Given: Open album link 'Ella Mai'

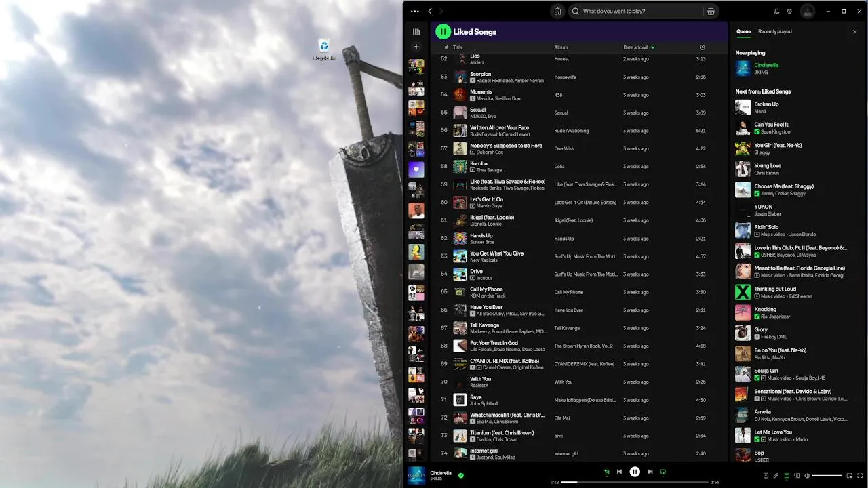Looking at the screenshot, I should pos(563,418).
